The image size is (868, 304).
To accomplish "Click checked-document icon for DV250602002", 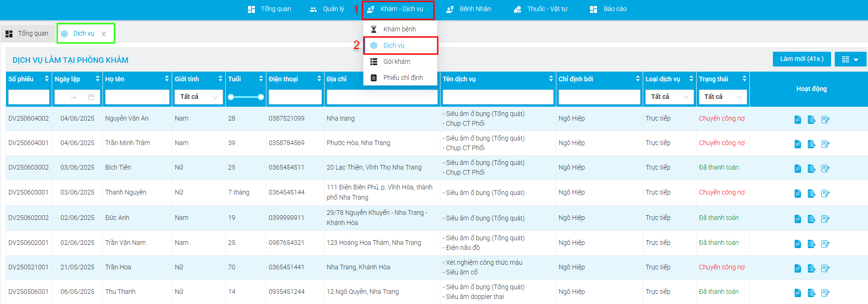I will point(811,219).
